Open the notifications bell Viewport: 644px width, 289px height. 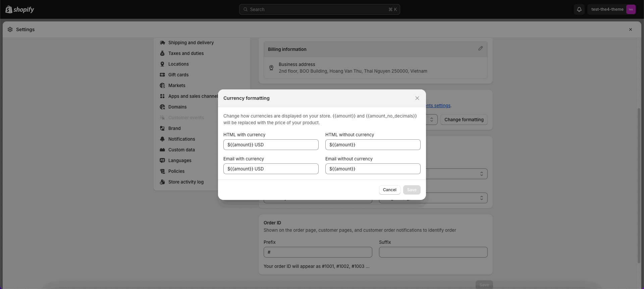pyautogui.click(x=579, y=9)
